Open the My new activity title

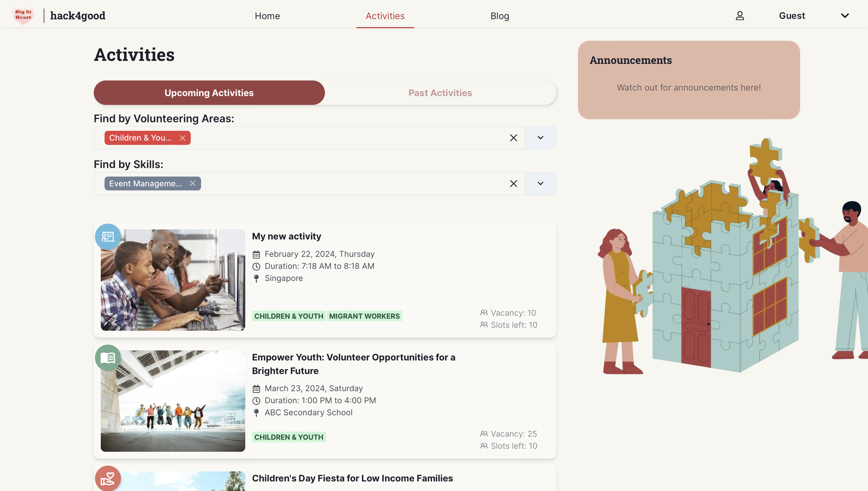click(x=286, y=236)
